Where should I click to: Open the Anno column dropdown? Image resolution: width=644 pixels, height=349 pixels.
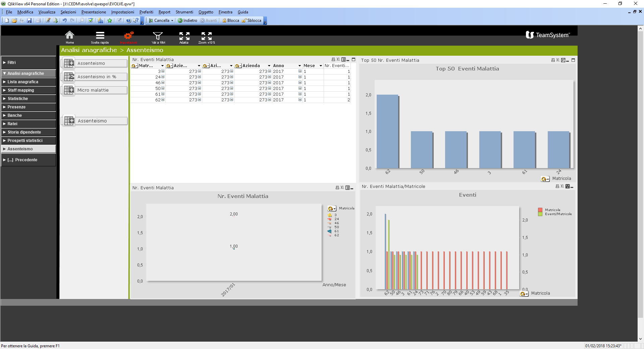pyautogui.click(x=300, y=66)
